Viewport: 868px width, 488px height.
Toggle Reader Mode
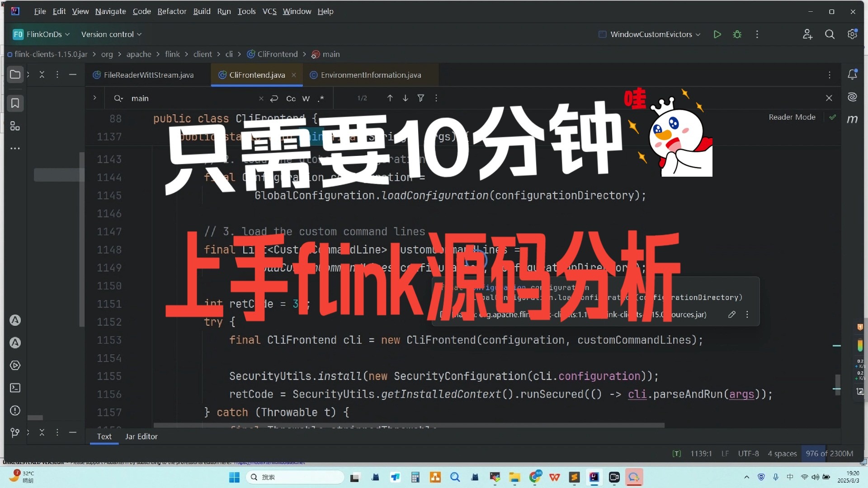tap(792, 117)
